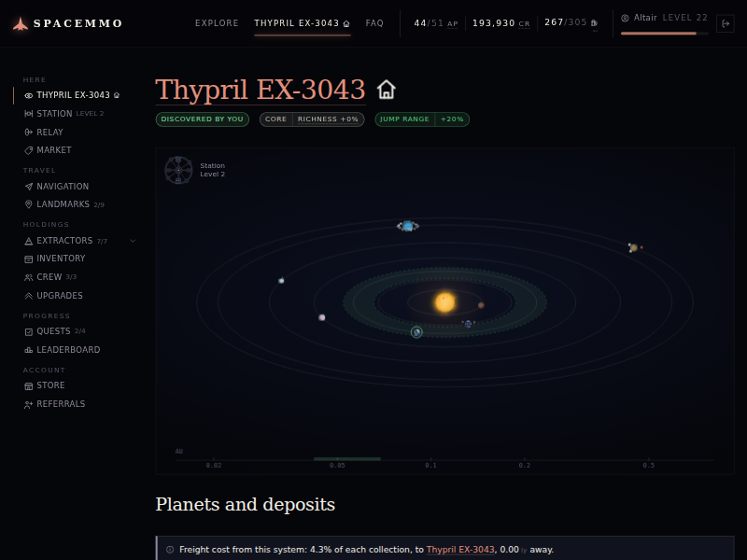This screenshot has width=747, height=560.
Task: Select the blue planet near star
Action: 469,324
